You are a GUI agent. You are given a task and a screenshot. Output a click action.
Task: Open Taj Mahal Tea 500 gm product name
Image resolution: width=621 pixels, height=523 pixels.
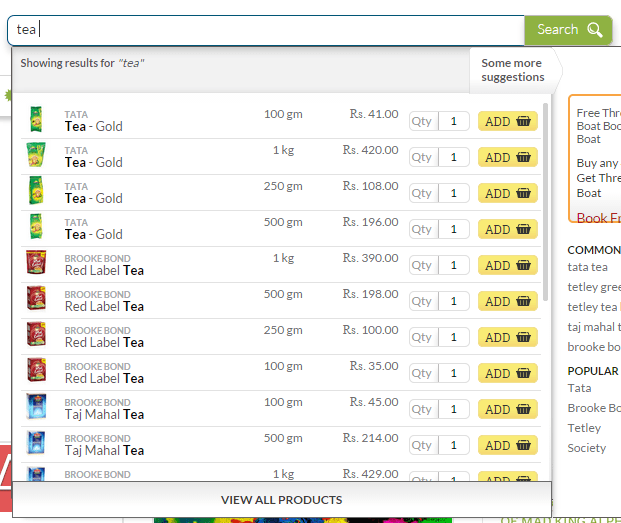tap(104, 451)
